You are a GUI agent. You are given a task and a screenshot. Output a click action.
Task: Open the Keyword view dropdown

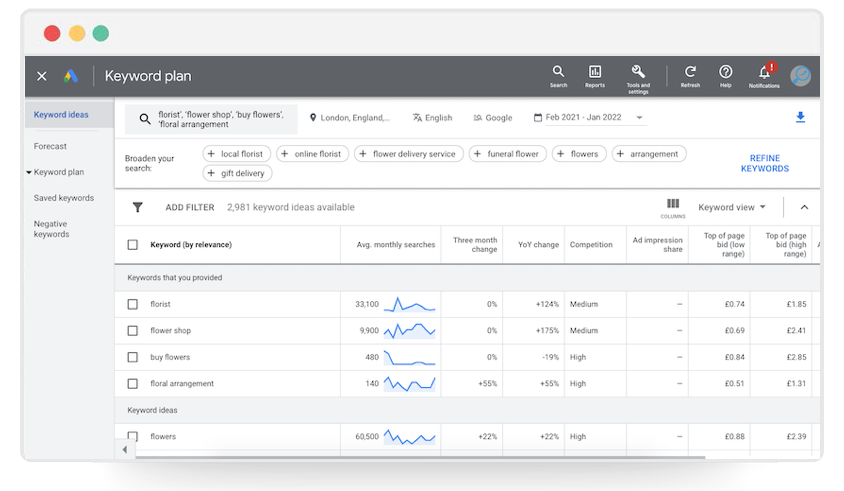[x=732, y=207]
